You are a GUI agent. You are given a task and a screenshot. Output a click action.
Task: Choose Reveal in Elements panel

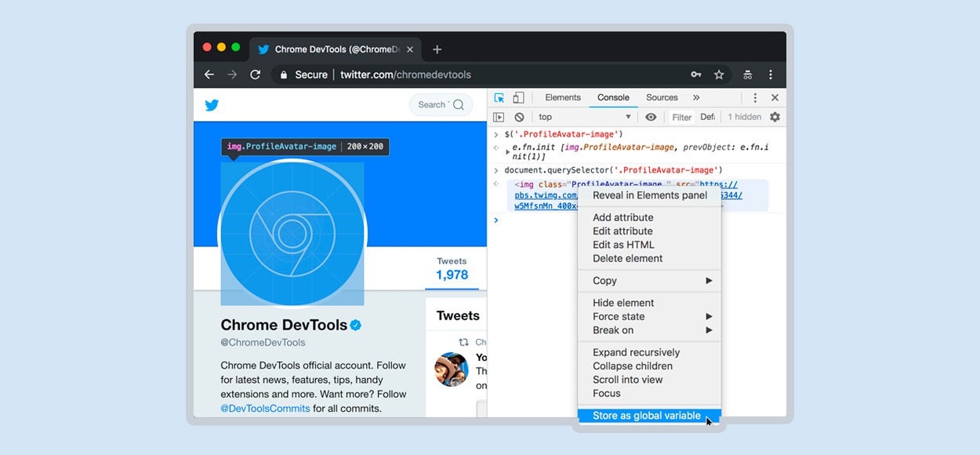[x=649, y=195]
